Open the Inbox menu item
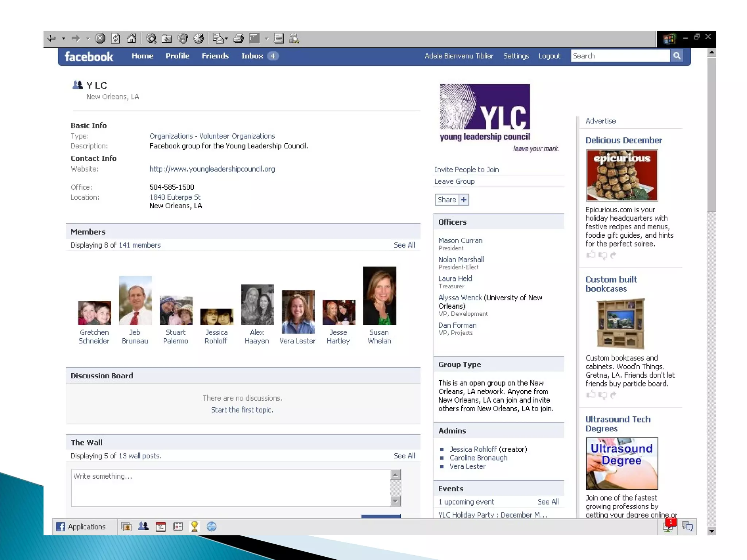Viewport: 747px width, 560px height. [x=252, y=56]
